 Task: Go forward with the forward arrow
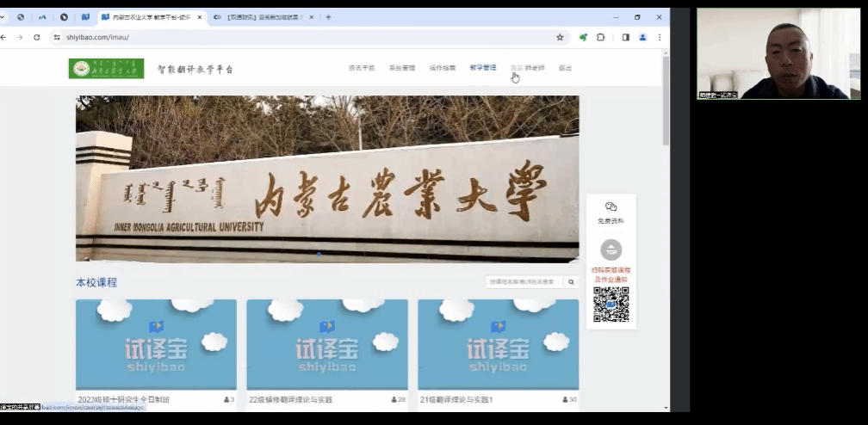click(x=20, y=37)
